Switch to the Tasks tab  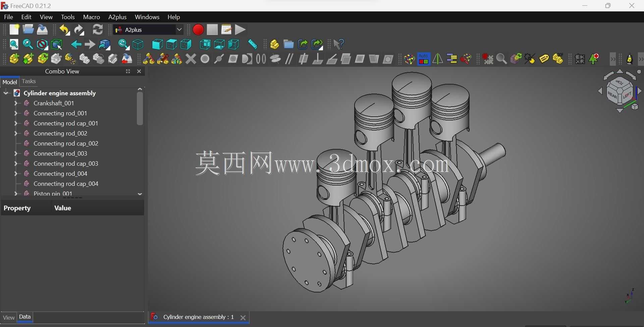click(29, 81)
